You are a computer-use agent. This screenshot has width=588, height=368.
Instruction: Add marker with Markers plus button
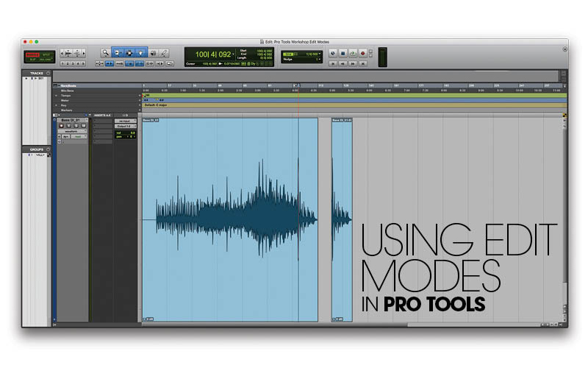[x=140, y=110]
